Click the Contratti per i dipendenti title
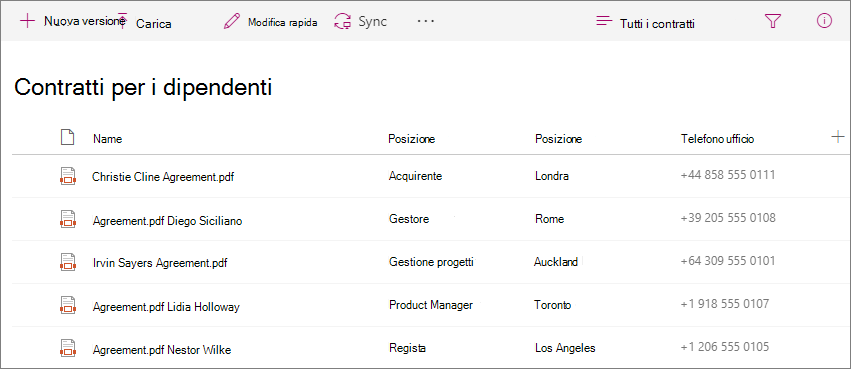851x369 pixels. (x=143, y=88)
